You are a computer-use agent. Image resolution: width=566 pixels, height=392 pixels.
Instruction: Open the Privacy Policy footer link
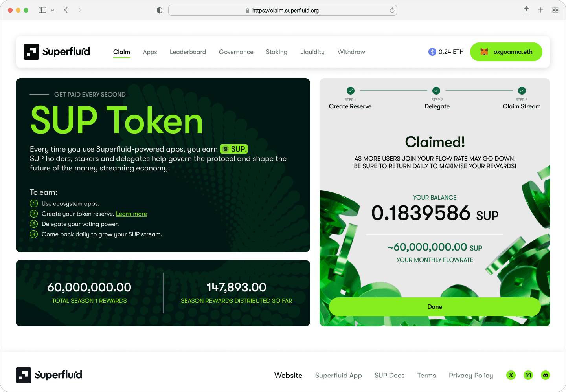[471, 376]
